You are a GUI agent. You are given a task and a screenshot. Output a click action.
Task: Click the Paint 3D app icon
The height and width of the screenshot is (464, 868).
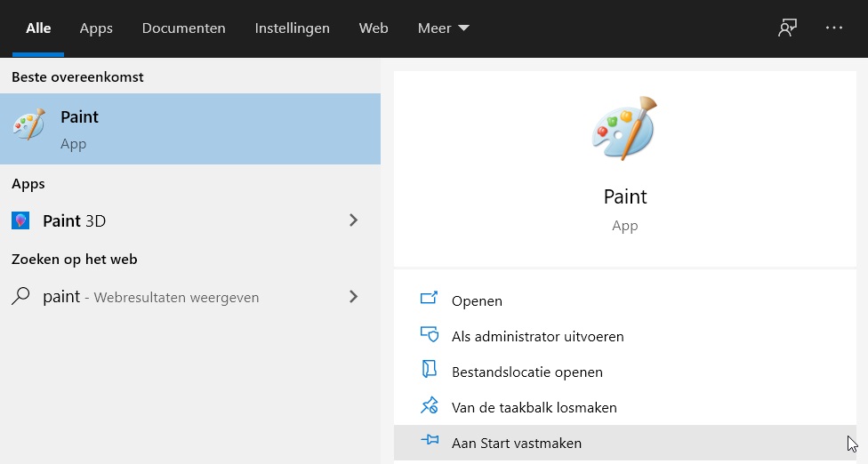pyautogui.click(x=20, y=220)
